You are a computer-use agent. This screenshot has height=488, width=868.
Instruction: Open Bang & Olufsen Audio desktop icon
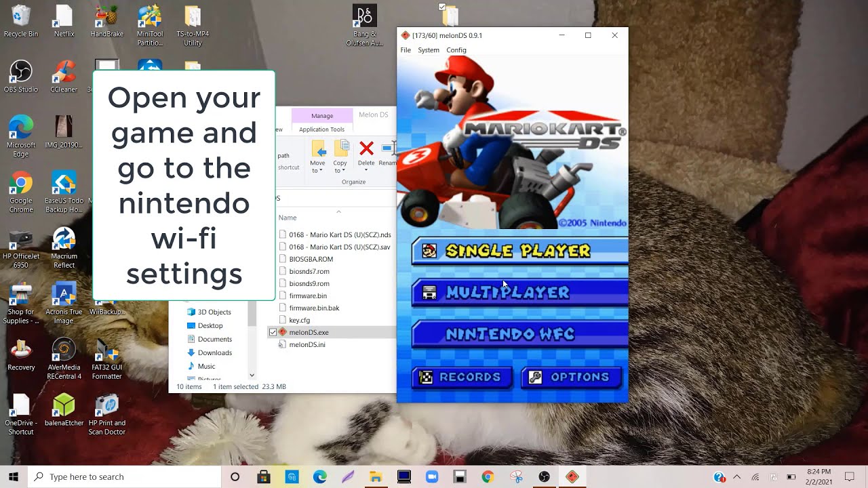coord(364,26)
